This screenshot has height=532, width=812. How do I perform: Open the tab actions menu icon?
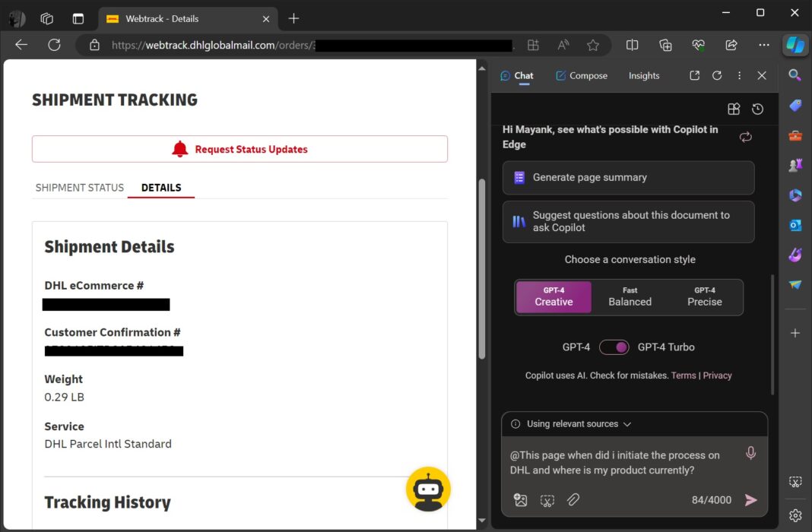[x=78, y=19]
